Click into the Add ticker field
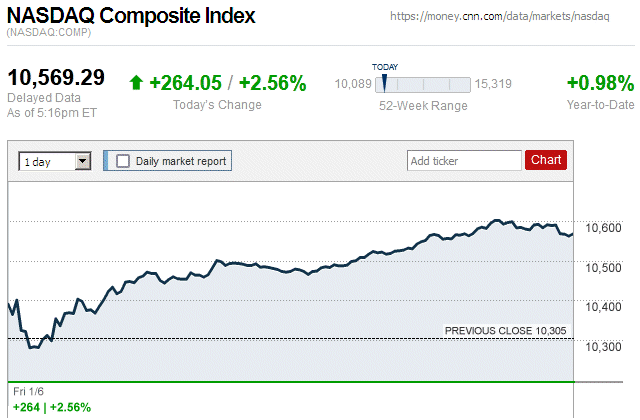640x420 pixels. click(x=464, y=160)
